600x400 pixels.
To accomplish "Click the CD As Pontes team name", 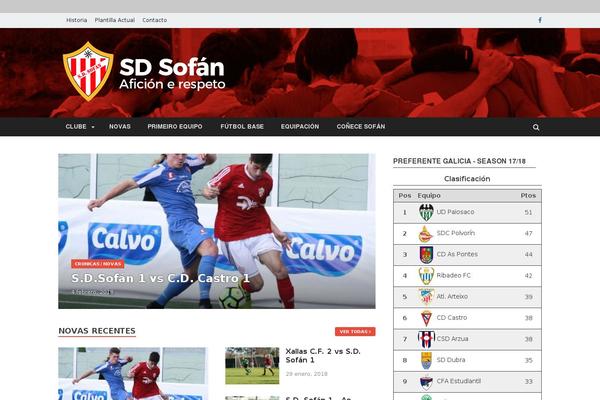I will coord(457,254).
